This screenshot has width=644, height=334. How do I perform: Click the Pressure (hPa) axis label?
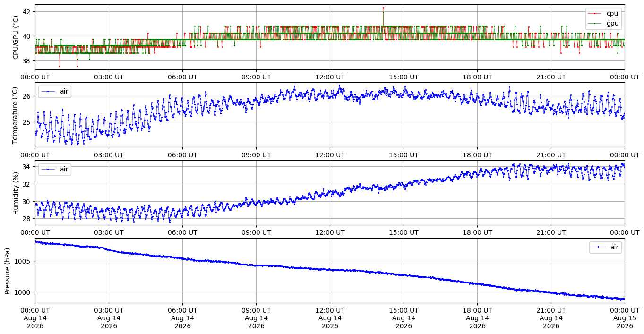[8, 270]
